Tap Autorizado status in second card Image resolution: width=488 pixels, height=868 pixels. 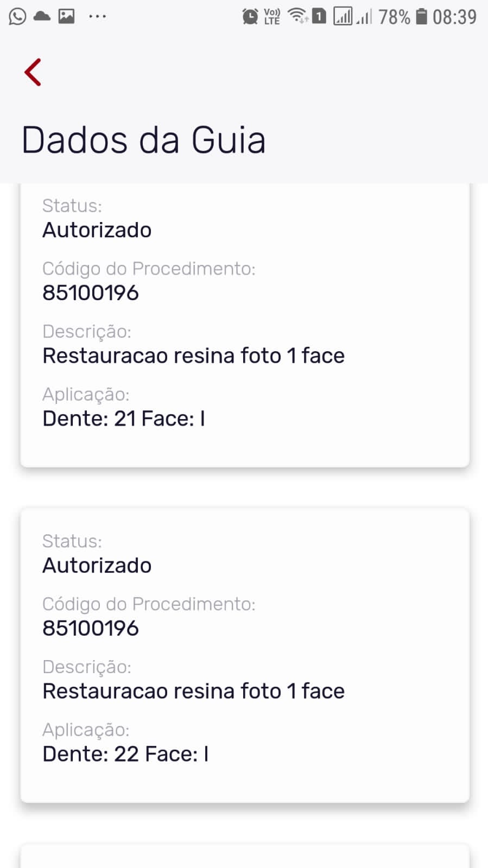point(97,566)
